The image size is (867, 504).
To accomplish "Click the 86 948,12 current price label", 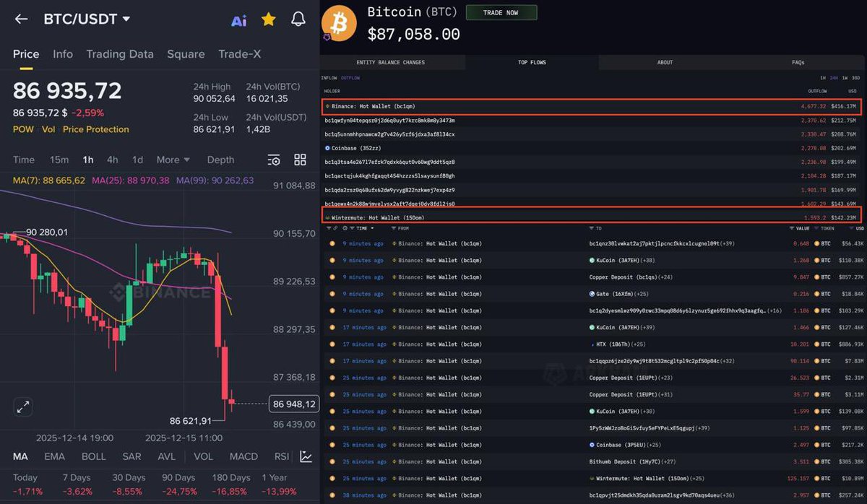I will point(294,404).
